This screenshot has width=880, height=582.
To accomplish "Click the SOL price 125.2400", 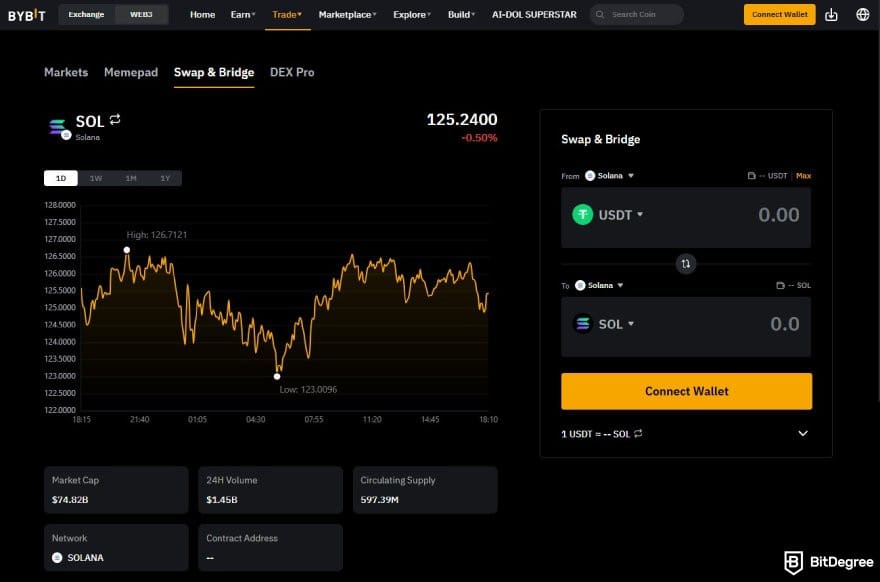I will point(462,120).
